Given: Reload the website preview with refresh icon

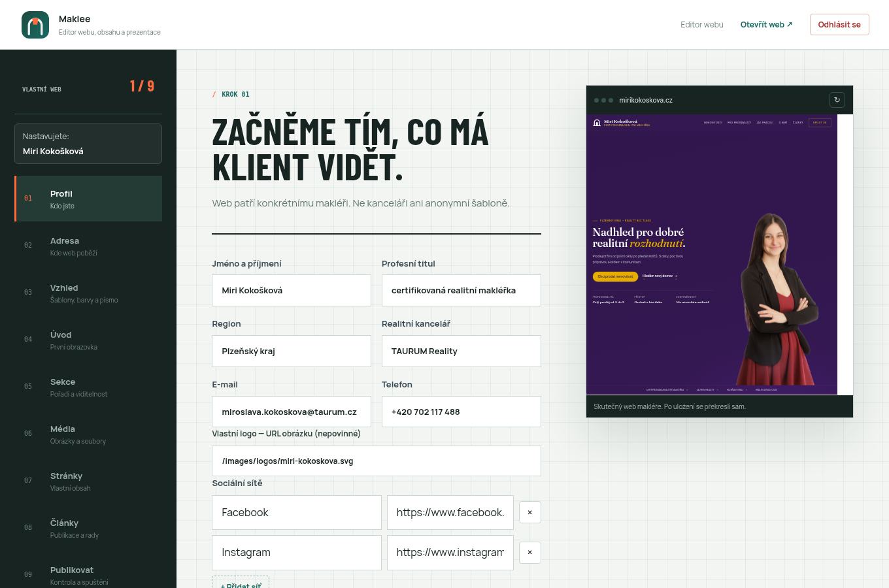Looking at the screenshot, I should tap(837, 100).
